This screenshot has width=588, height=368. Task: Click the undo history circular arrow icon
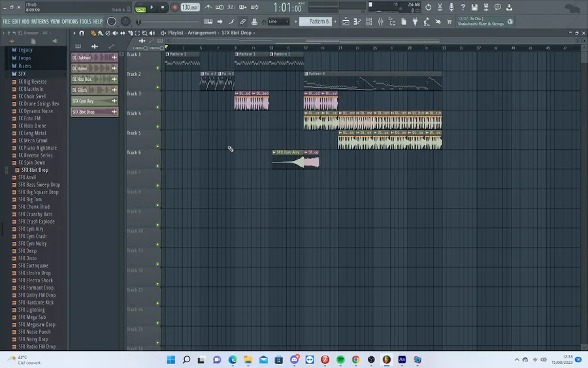[x=428, y=7]
